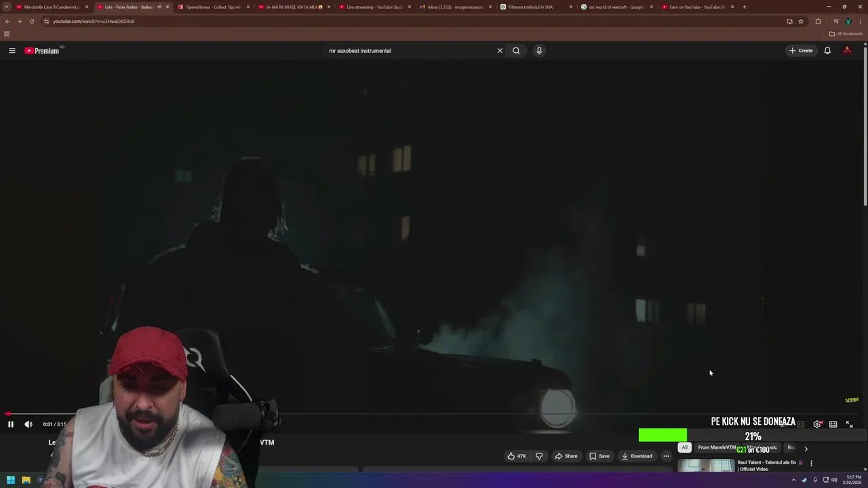Screen dimensions: 868x488
Task: Open YouTube notifications bell
Action: coord(827,51)
